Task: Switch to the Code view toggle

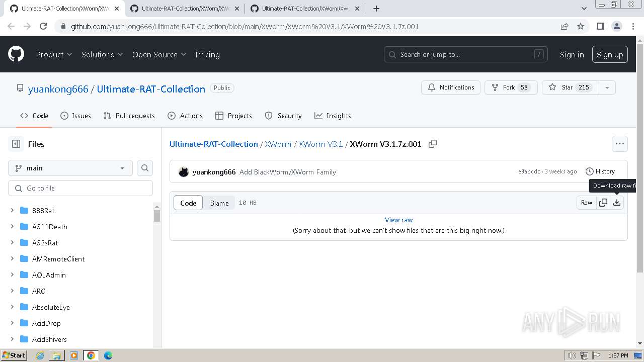Action: [x=188, y=203]
